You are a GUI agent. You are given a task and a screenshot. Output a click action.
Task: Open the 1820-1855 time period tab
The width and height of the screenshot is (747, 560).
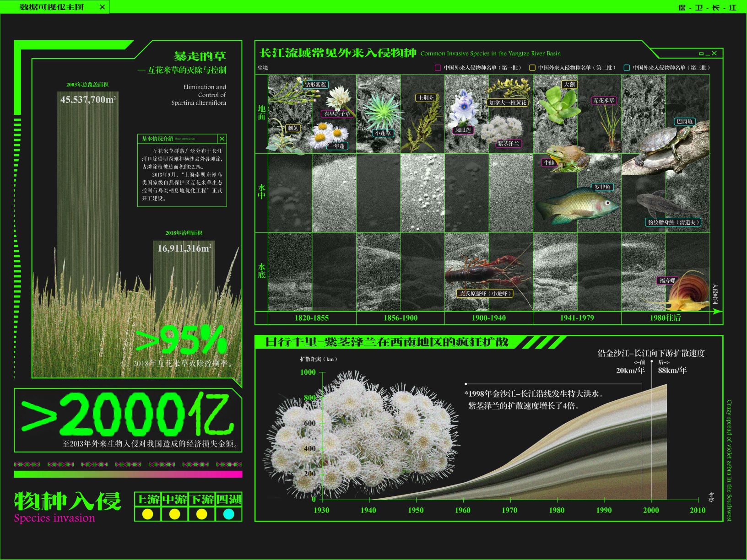[312, 318]
